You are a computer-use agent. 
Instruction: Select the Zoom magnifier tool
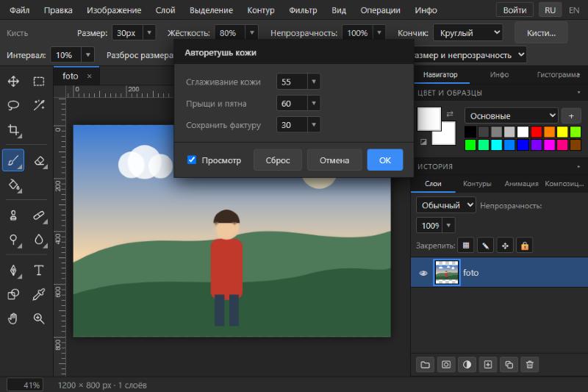coord(39,318)
